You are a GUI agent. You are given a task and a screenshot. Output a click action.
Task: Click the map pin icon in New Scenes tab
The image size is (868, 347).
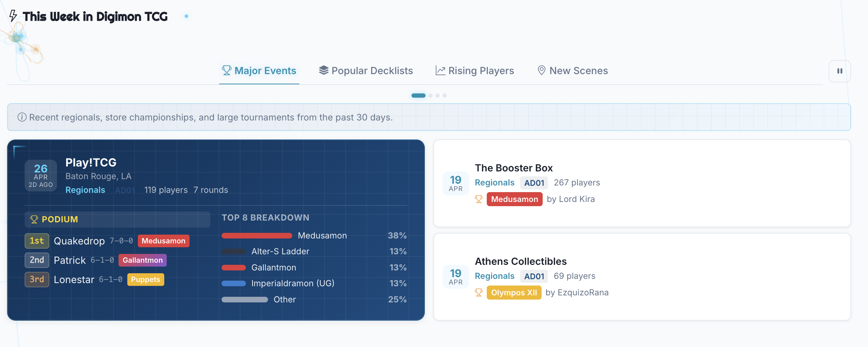point(542,71)
